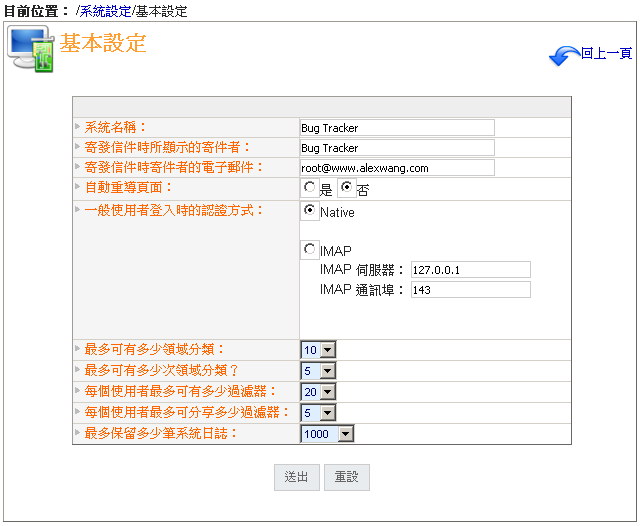The image size is (640, 526).
Task: Expand 每個使用者最多可分享多少過濾器 dropdown
Action: pyautogui.click(x=319, y=413)
